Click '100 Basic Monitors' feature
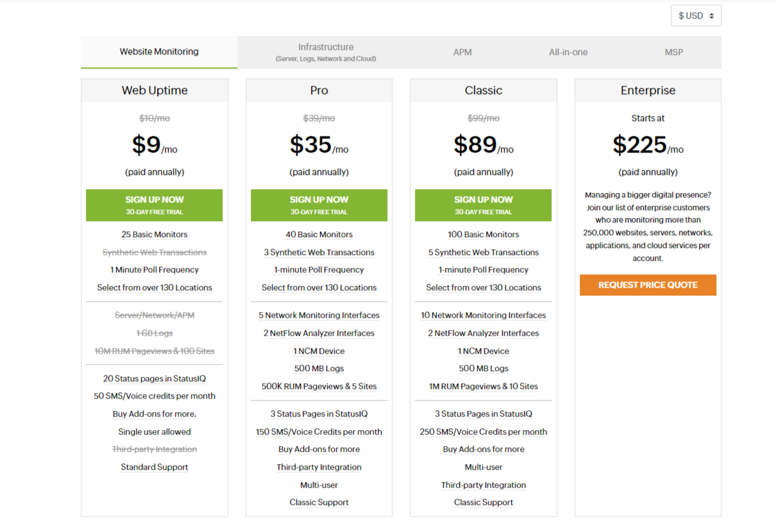776x532 pixels. click(484, 235)
